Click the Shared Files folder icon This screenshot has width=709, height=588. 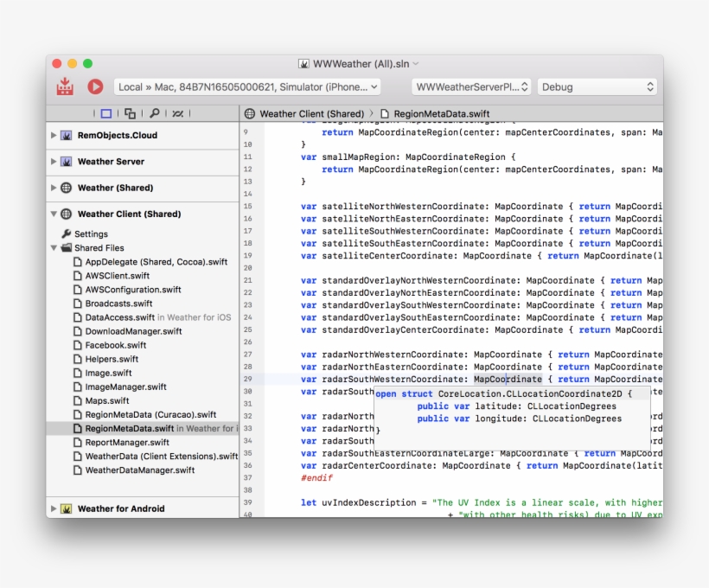pyautogui.click(x=67, y=247)
